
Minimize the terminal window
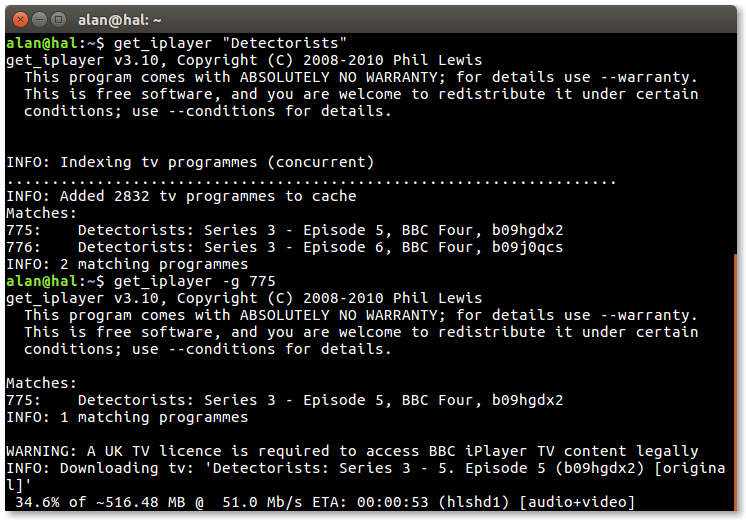[40, 18]
